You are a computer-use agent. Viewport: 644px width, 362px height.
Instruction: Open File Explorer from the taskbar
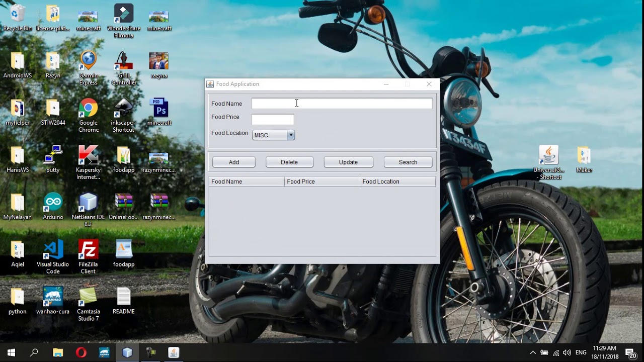click(x=58, y=352)
